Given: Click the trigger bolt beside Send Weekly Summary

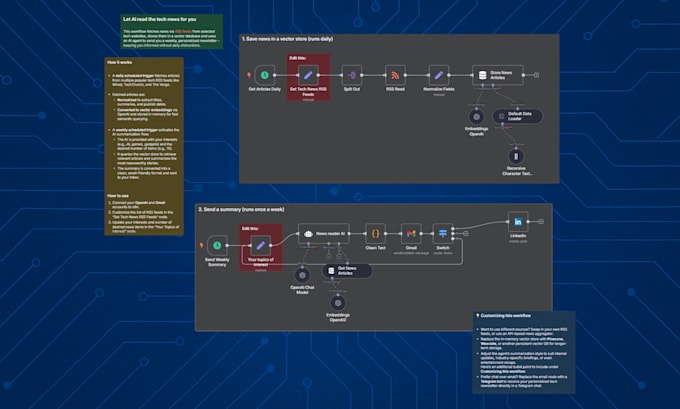Looking at the screenshot, I should [x=201, y=245].
